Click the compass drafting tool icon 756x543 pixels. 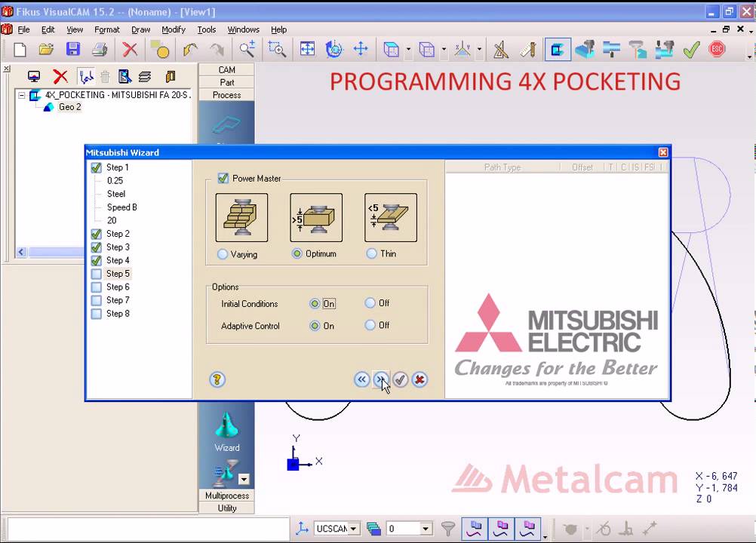click(x=501, y=49)
